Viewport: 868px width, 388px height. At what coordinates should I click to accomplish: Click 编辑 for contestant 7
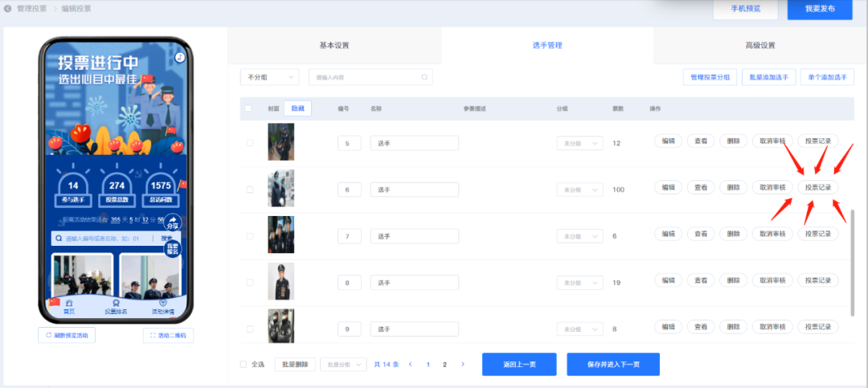pyautogui.click(x=668, y=234)
